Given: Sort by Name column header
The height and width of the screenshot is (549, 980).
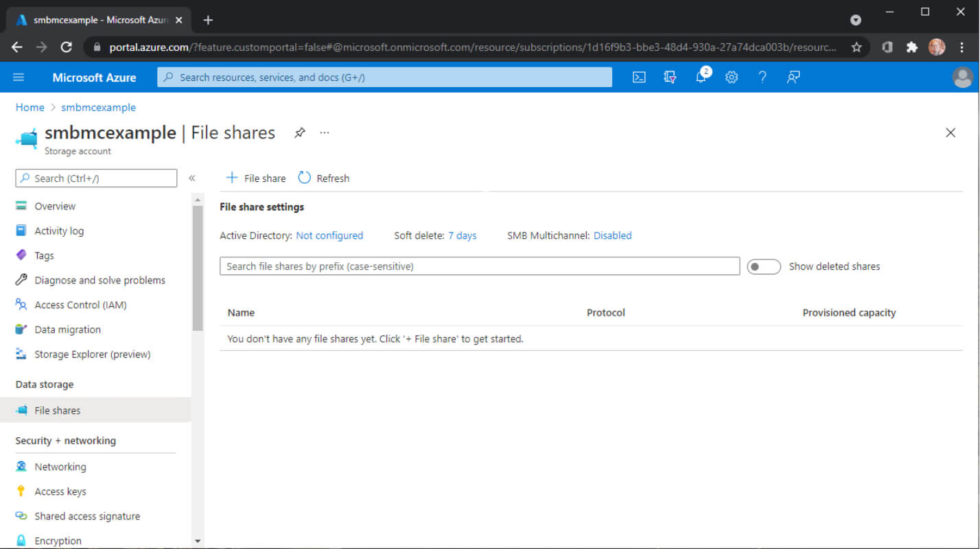Looking at the screenshot, I should [241, 313].
